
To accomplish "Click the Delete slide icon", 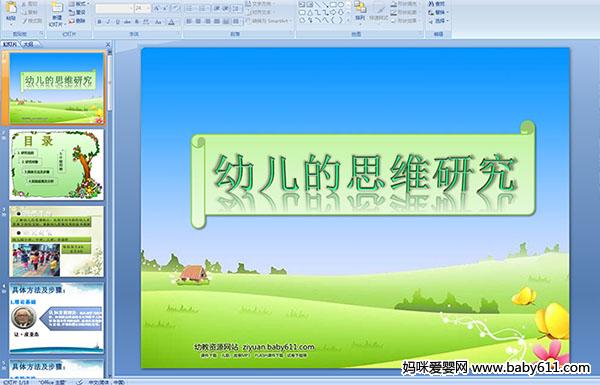I will click(77, 21).
